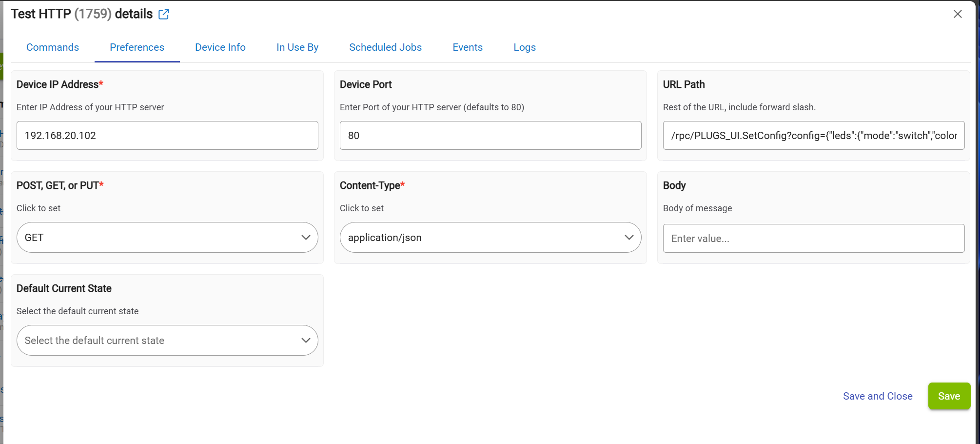Focus the Body message input field
This screenshot has width=980, height=444.
point(813,239)
